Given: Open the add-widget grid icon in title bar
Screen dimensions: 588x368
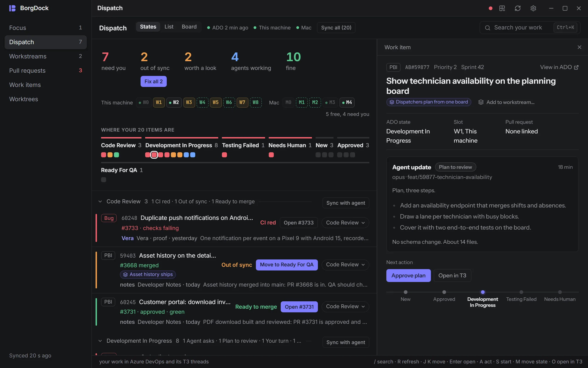Looking at the screenshot, I should 502,8.
